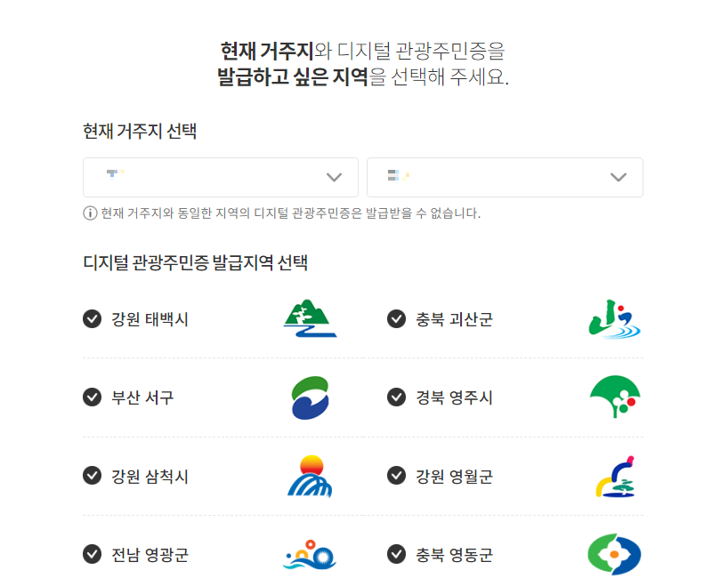Open the district selection dropdown
728x586 pixels.
coord(505,177)
